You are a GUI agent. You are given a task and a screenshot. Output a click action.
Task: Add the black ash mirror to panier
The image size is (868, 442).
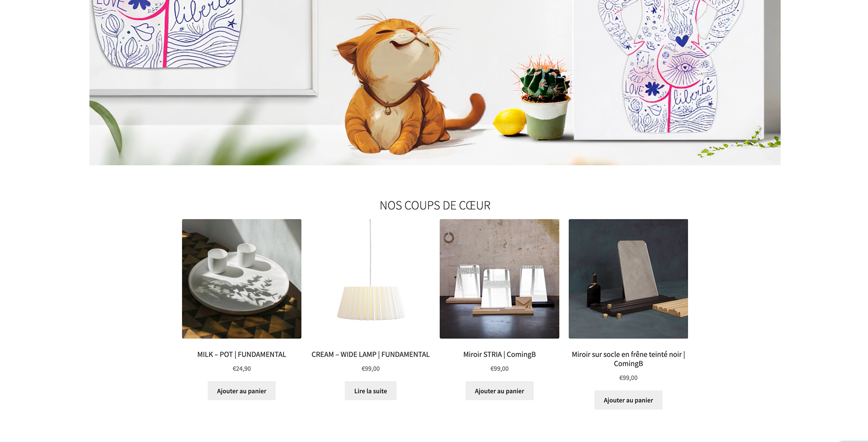(x=628, y=400)
